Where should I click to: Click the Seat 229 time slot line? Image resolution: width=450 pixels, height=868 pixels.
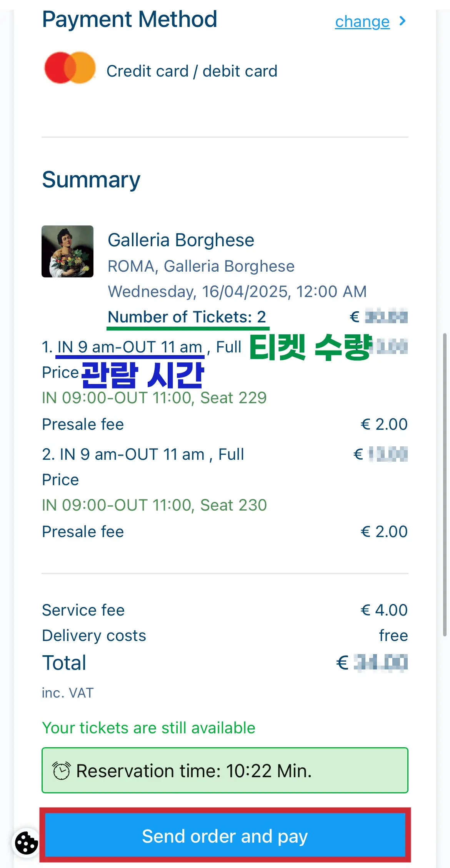click(x=154, y=398)
